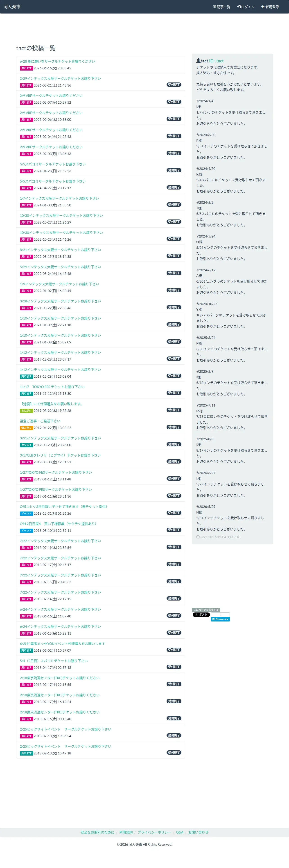The width and height of the screenshot is (289, 868).
Task: Click イベント tag on C95 post
Action: coord(26,514)
